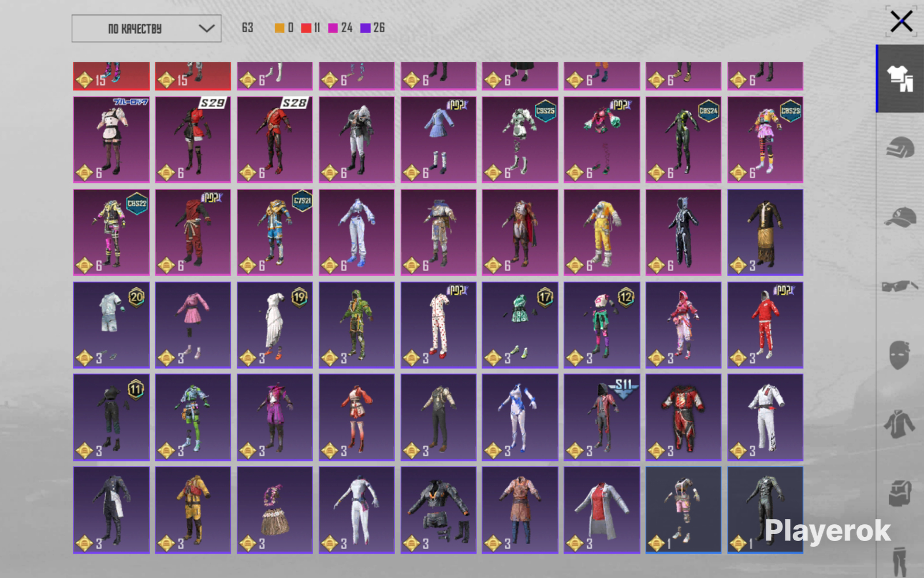Select the white-blue bodysuit outfit
This screenshot has height=578, width=924.
coord(520,417)
